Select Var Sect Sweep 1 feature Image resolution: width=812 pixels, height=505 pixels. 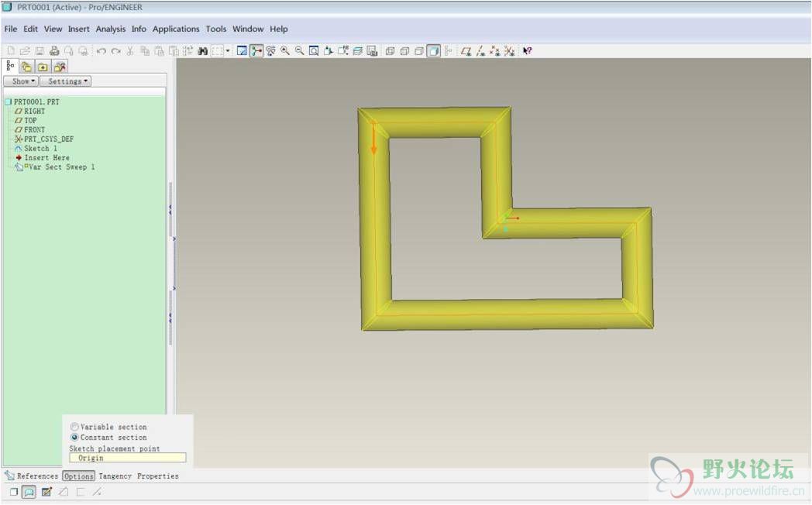coord(55,167)
